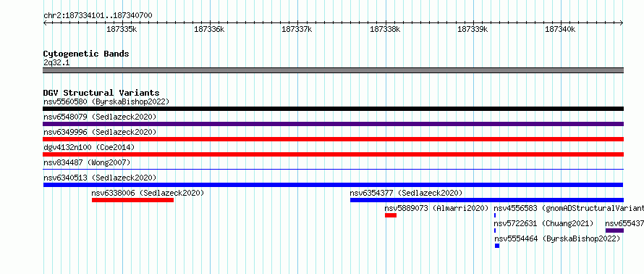Click the right arrowhead of the ruler

click(622, 22)
